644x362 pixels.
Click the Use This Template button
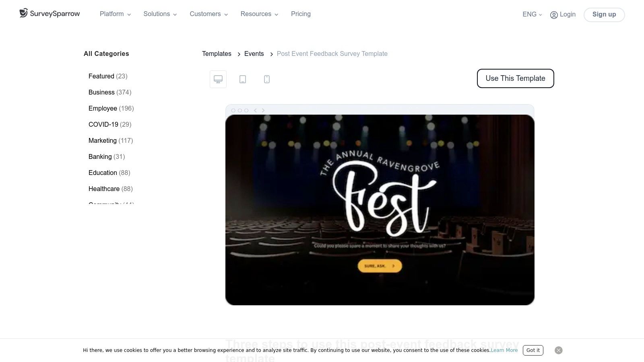point(515,78)
